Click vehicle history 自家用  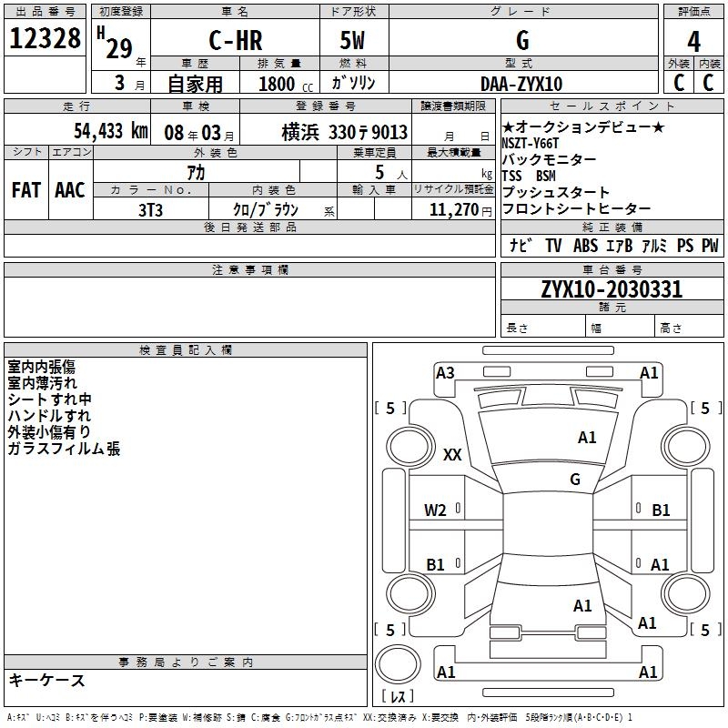click(195, 84)
